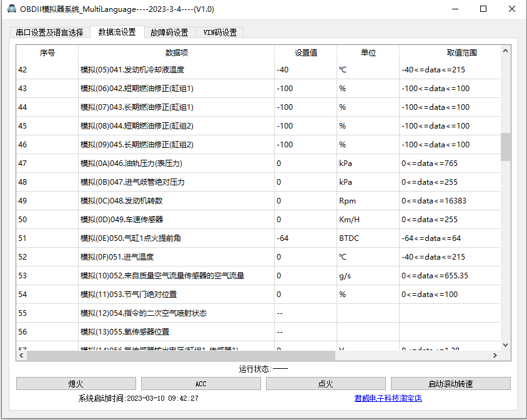The height and width of the screenshot is (420, 527).
Task: Click the 点火 button
Action: point(325,383)
